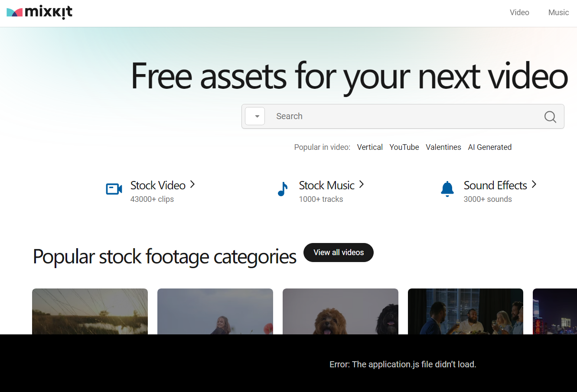Screen dimensions: 577x392
Task: Select the Valentines popular tag
Action: 443,147
